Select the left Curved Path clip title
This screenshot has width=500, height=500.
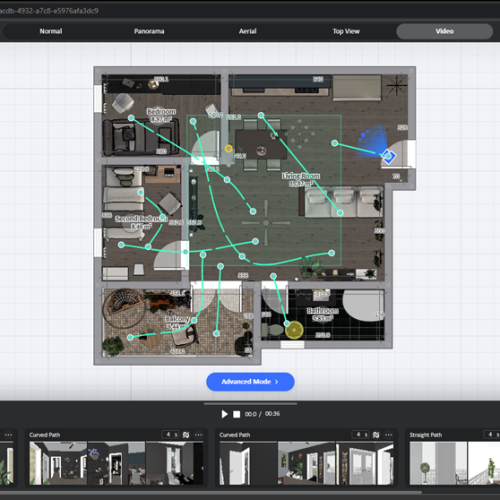tap(45, 435)
